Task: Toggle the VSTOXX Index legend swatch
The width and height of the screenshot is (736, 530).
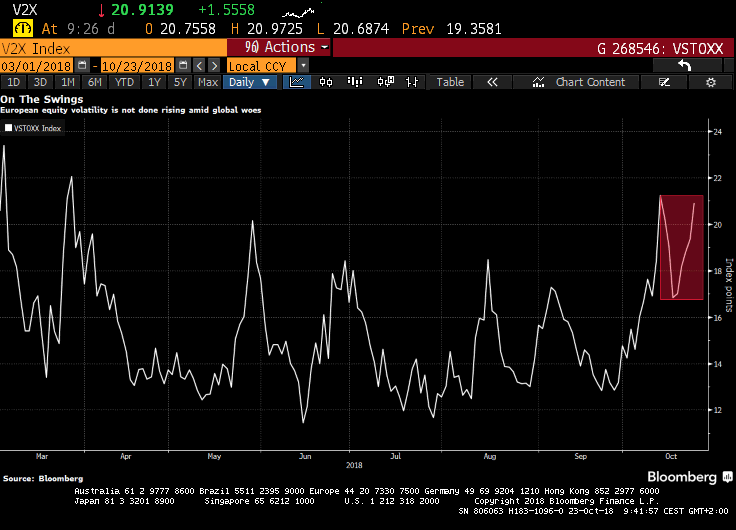Action: (x=8, y=128)
